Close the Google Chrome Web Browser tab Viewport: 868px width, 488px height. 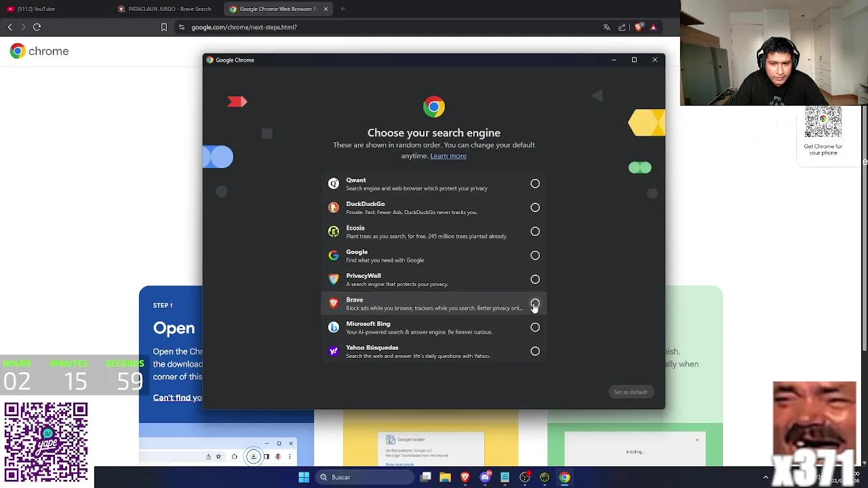pos(325,9)
